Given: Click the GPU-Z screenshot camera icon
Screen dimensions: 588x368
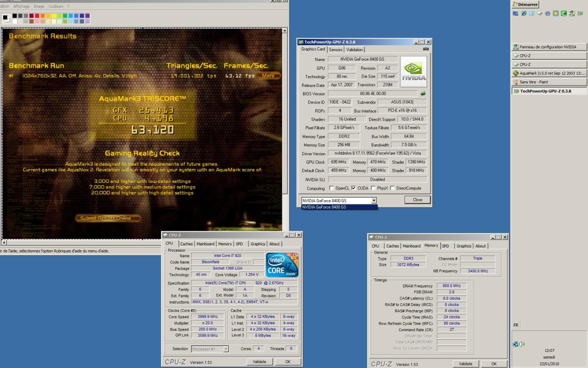Looking at the screenshot, I should (x=426, y=49).
